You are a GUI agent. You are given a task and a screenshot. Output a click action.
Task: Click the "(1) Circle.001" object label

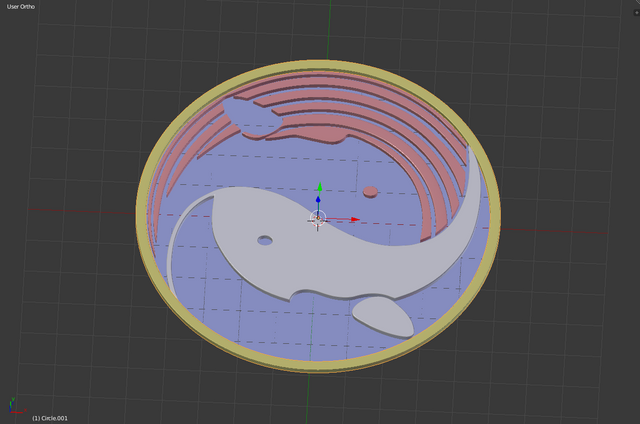click(x=50, y=418)
